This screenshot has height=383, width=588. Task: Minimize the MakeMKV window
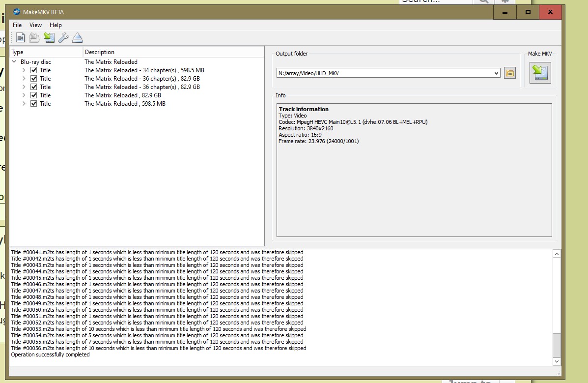click(505, 12)
